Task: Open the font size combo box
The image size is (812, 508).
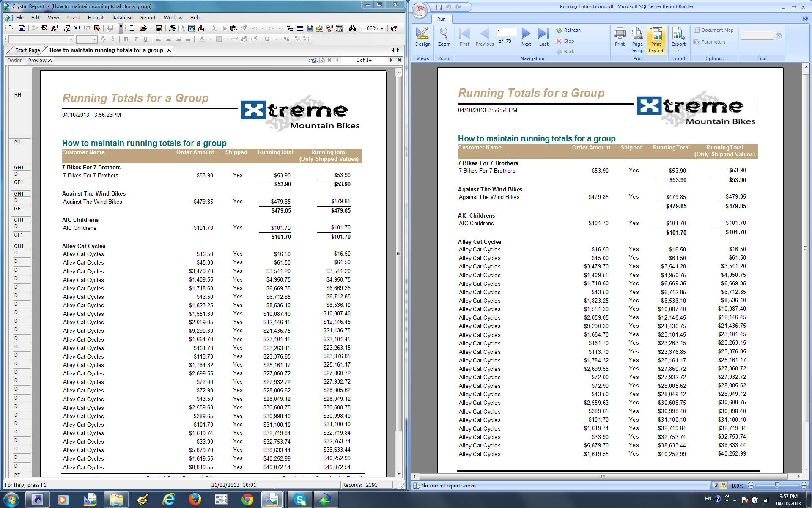Action: pos(87,39)
